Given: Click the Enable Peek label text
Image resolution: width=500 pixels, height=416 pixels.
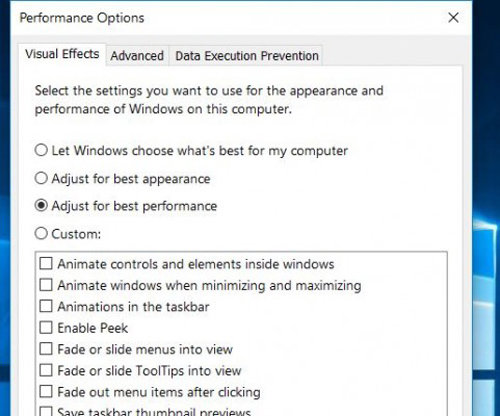Looking at the screenshot, I should pos(93,328).
